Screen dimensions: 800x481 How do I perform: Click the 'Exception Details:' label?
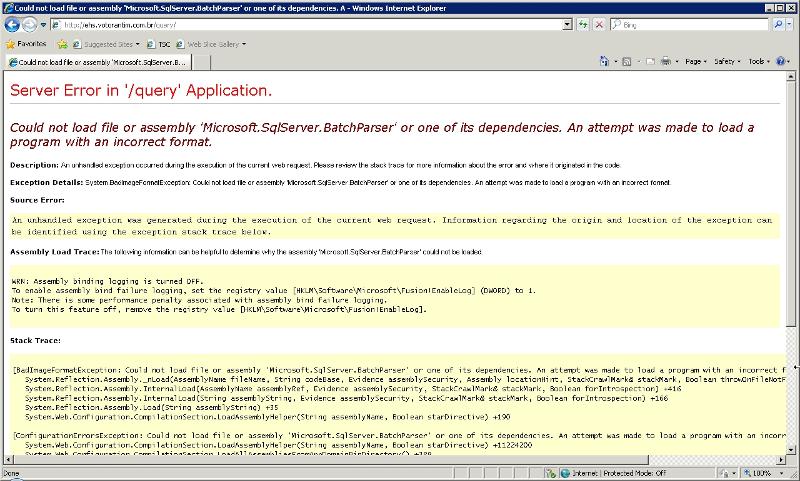[x=46, y=183]
